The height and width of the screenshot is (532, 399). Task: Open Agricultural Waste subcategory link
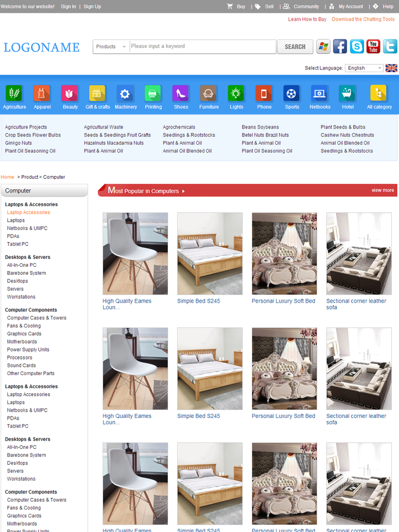pos(103,127)
